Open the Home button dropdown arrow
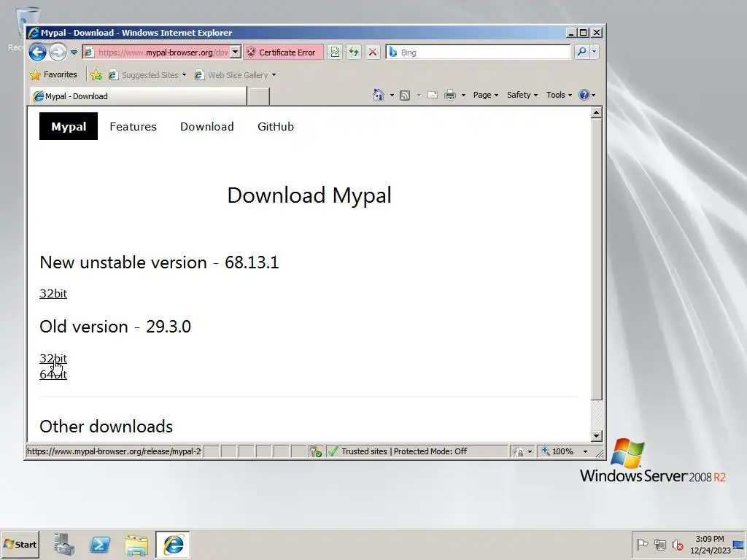The image size is (747, 560). [x=392, y=96]
